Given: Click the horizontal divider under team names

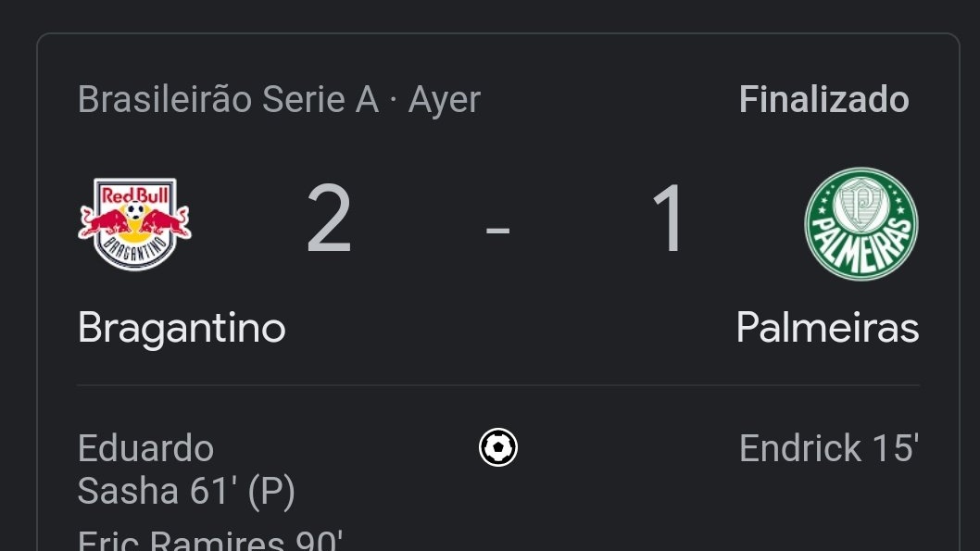Looking at the screenshot, I should click(498, 385).
